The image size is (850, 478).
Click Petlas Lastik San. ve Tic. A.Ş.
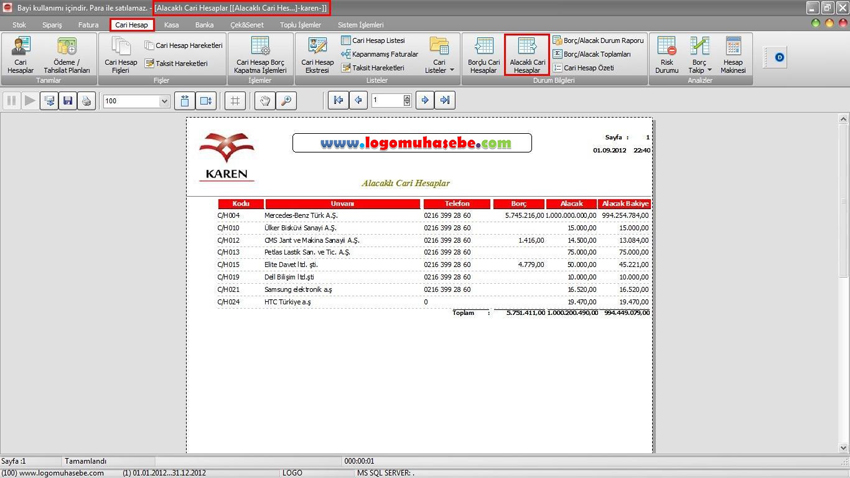tap(307, 253)
